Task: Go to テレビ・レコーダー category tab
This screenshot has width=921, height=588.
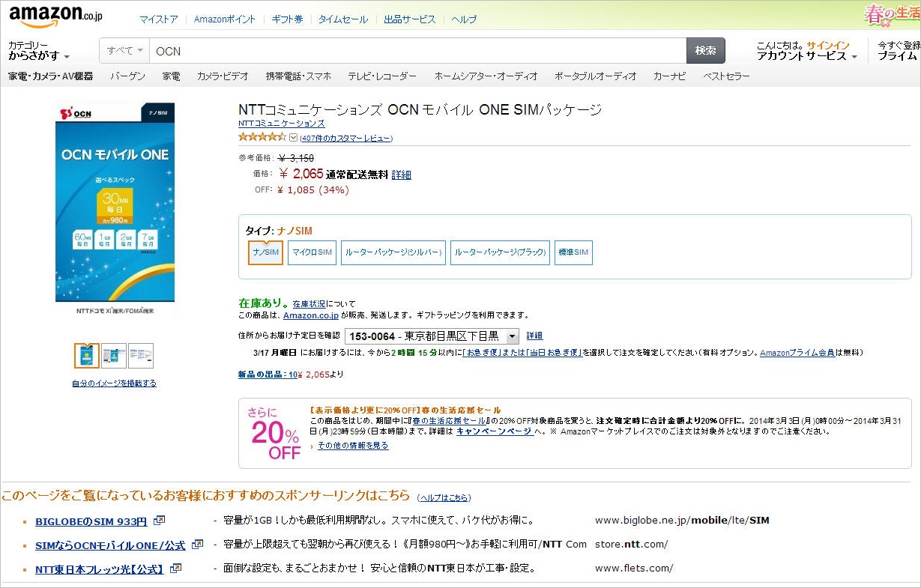Action: click(382, 76)
